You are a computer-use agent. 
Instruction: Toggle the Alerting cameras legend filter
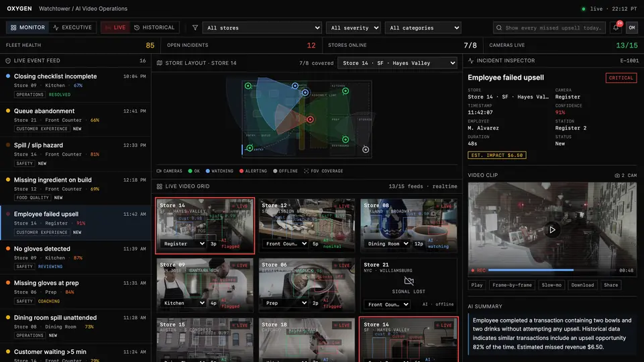pyautogui.click(x=253, y=171)
